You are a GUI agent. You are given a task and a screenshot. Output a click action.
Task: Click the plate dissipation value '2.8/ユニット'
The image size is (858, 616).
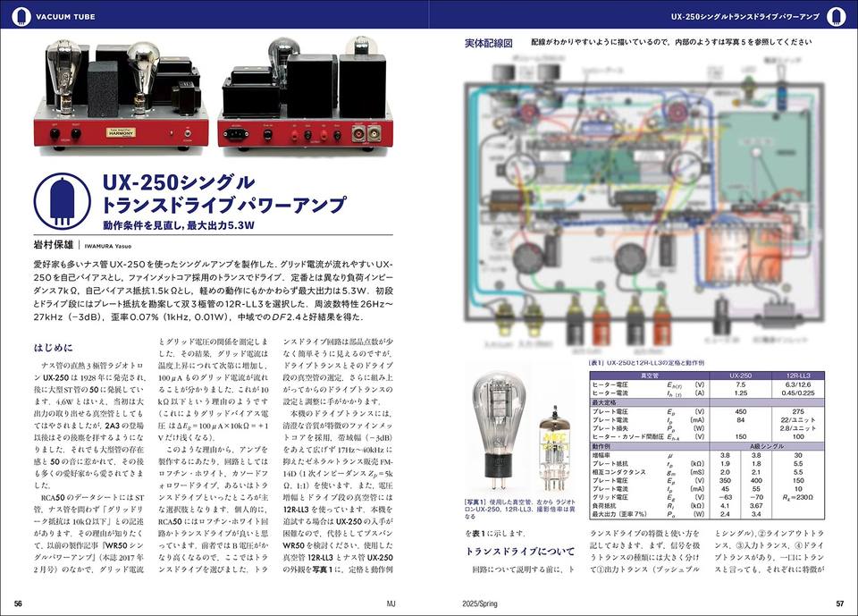click(798, 428)
